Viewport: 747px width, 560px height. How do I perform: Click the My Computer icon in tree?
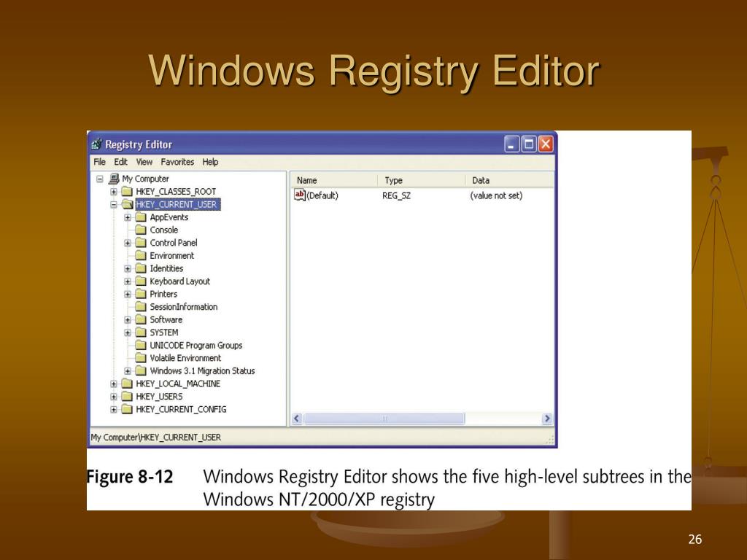pyautogui.click(x=114, y=179)
